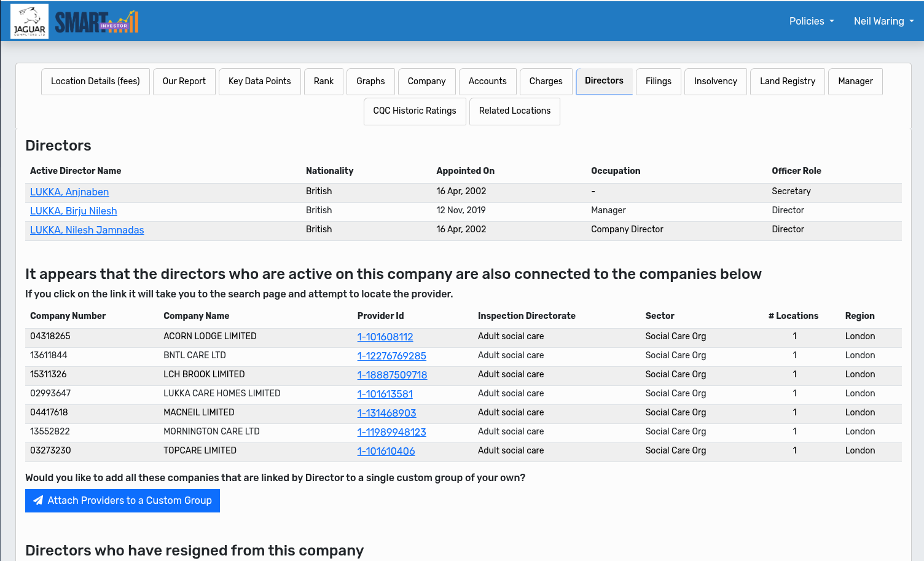Switch to the Location Details (fees) tab
Viewport: 924px width, 561px height.
[x=95, y=82]
